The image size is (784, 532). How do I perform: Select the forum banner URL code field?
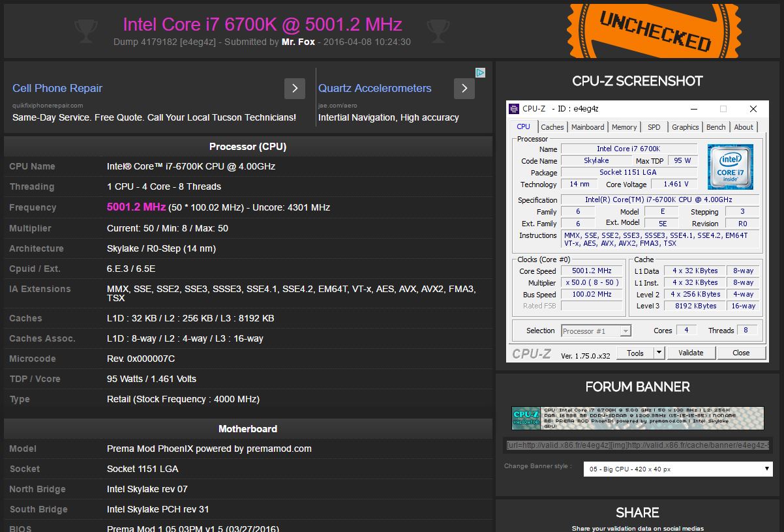click(x=639, y=445)
